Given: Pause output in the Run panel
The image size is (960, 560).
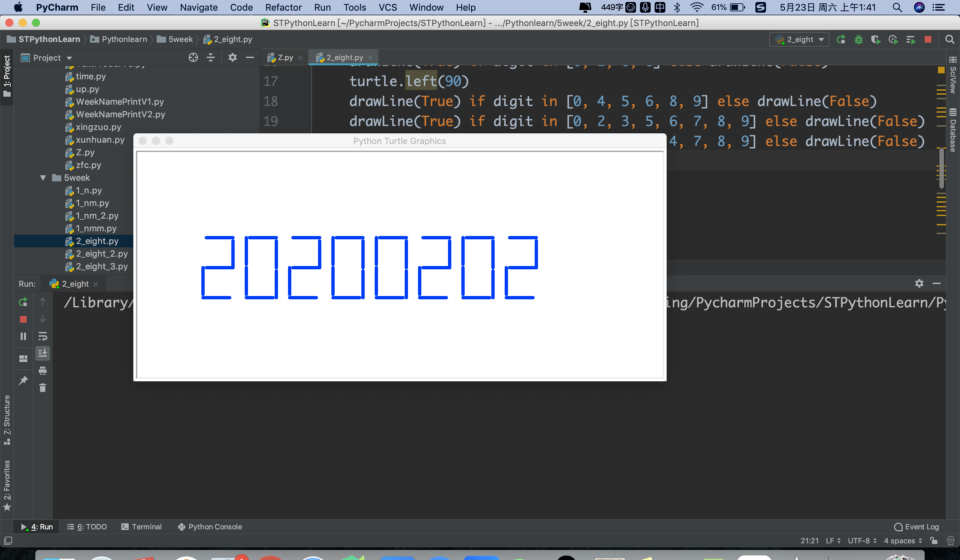Looking at the screenshot, I should (x=23, y=336).
